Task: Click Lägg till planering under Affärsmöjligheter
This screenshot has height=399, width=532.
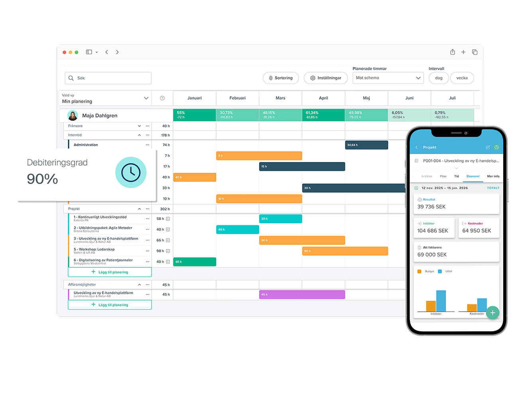Action: 110,305
